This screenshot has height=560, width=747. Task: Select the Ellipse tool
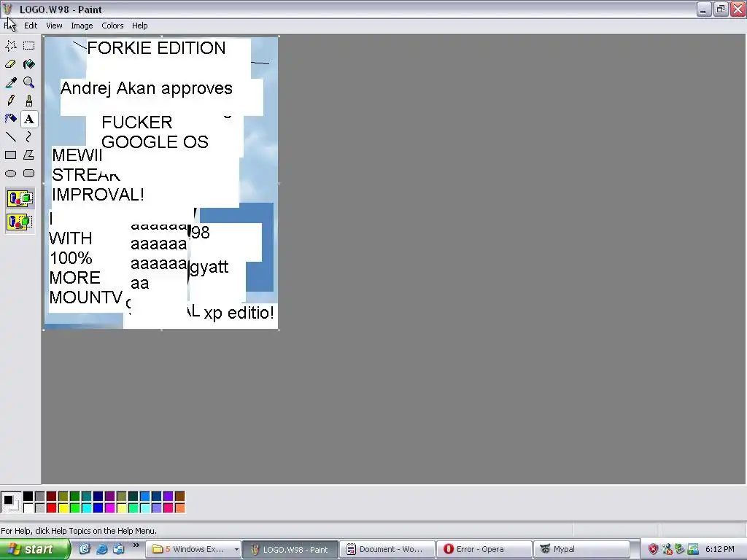pyautogui.click(x=10, y=174)
